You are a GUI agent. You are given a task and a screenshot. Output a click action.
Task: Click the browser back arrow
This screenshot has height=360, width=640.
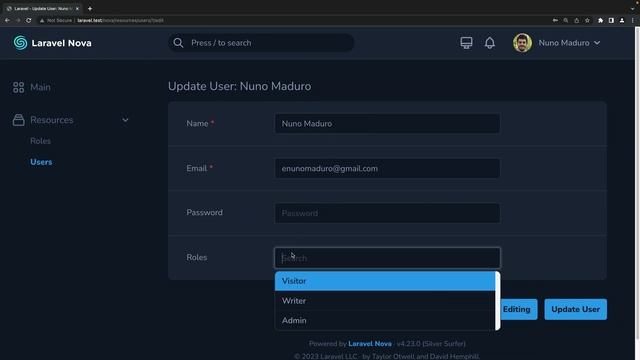[7, 20]
